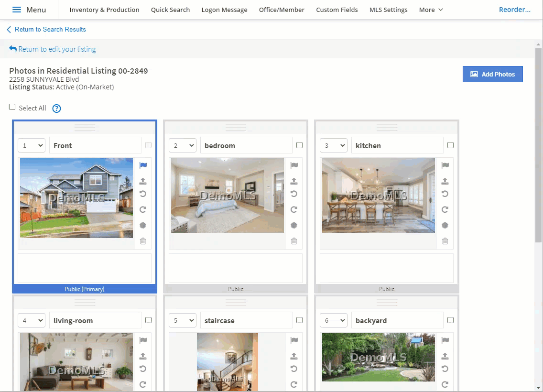
Task: Rotate the kitchen photo counterclockwise
Action: coord(445,194)
